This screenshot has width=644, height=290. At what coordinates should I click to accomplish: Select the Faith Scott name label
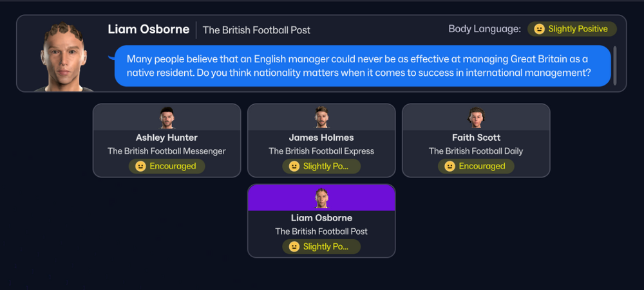coord(476,138)
